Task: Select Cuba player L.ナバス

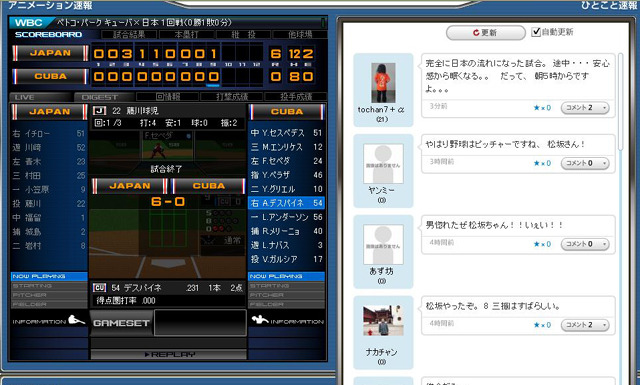Action: (x=287, y=245)
